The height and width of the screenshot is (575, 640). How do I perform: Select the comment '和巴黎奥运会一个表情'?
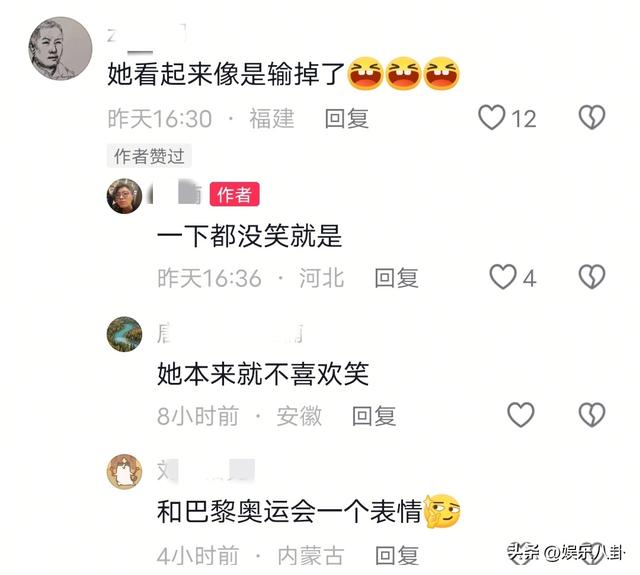coord(289,511)
